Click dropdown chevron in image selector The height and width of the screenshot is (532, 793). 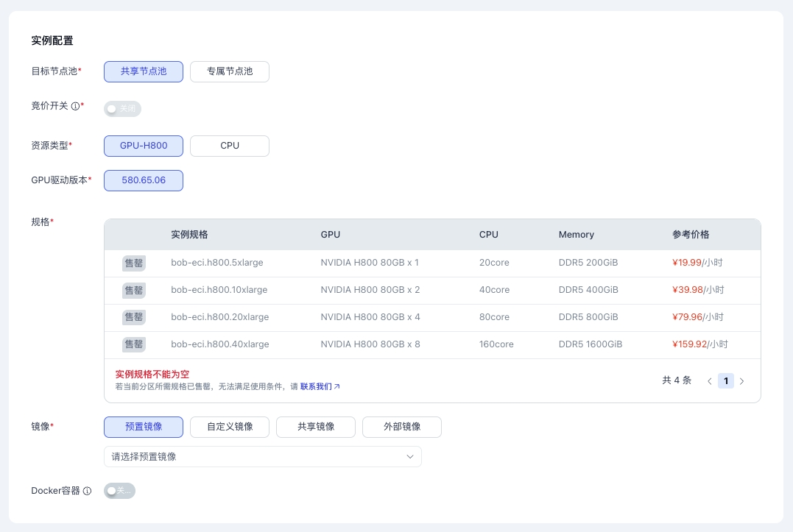[x=411, y=457]
